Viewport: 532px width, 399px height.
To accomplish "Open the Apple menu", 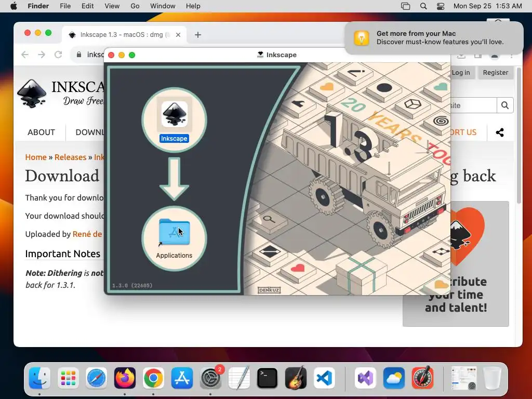I will coord(14,6).
